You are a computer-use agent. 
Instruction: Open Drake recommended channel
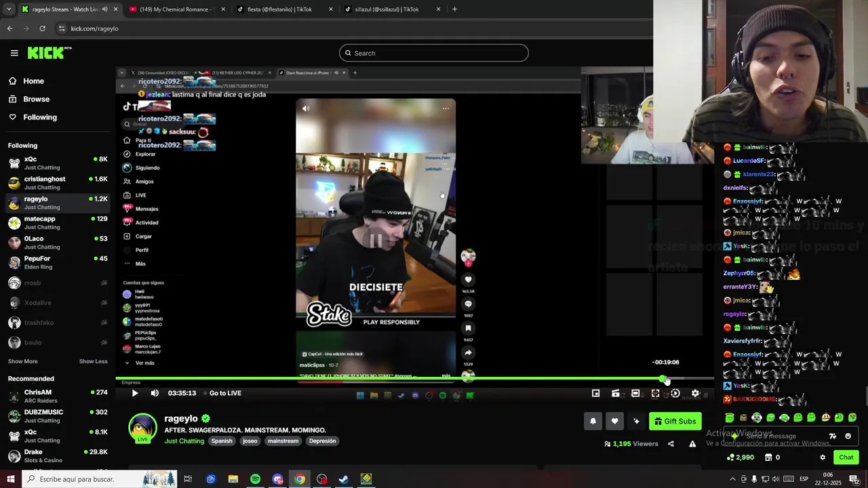click(58, 455)
